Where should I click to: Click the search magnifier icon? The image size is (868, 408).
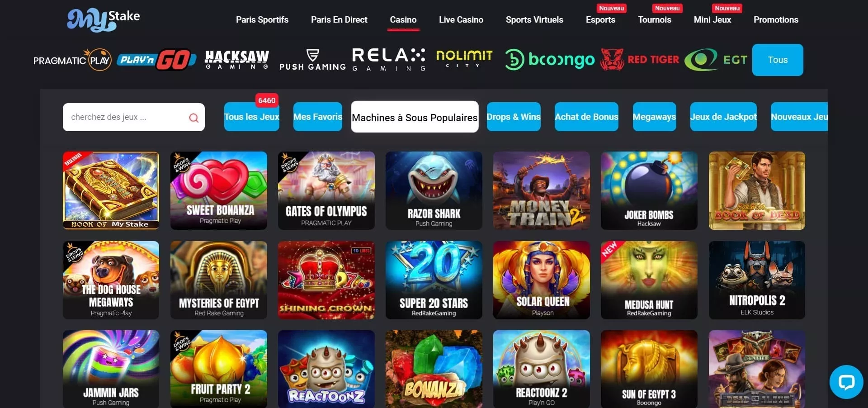click(x=194, y=118)
